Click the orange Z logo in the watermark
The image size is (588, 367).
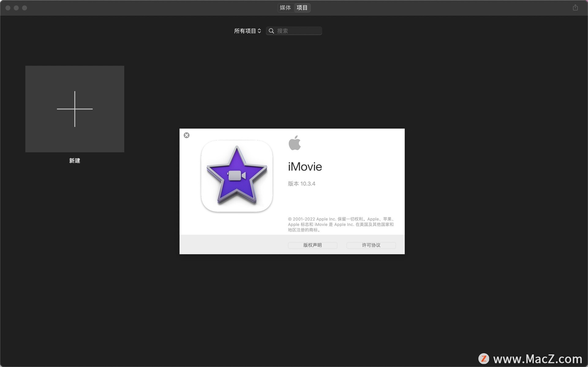(484, 357)
